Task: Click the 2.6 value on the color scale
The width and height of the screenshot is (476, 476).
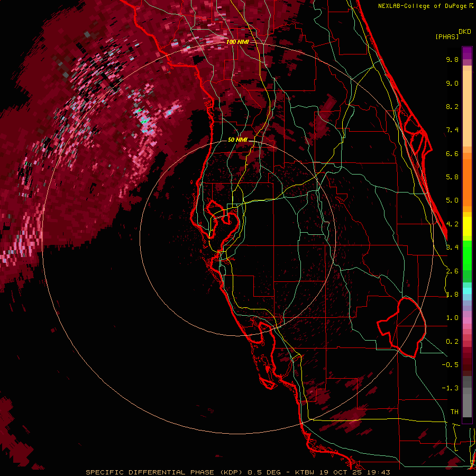Action: pos(452,271)
